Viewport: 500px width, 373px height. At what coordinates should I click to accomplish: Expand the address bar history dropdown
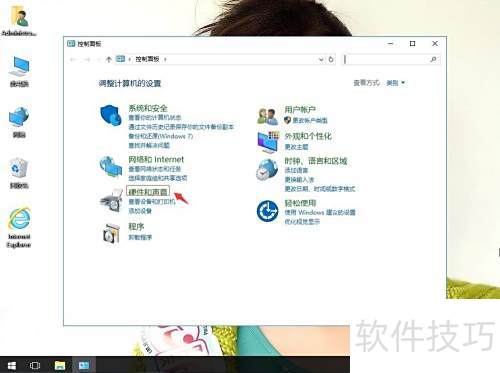click(321, 59)
